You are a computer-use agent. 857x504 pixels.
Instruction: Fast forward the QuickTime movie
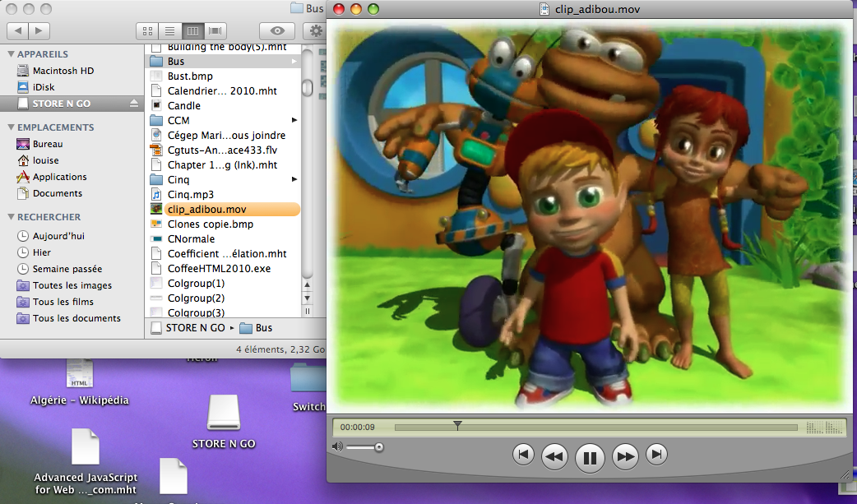coord(625,455)
